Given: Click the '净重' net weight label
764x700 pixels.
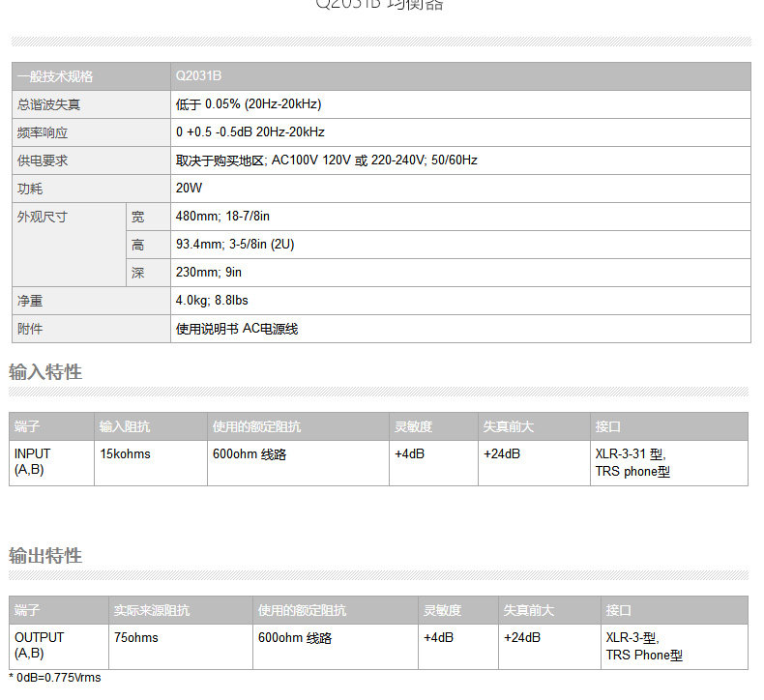Looking at the screenshot, I should 30,301.
